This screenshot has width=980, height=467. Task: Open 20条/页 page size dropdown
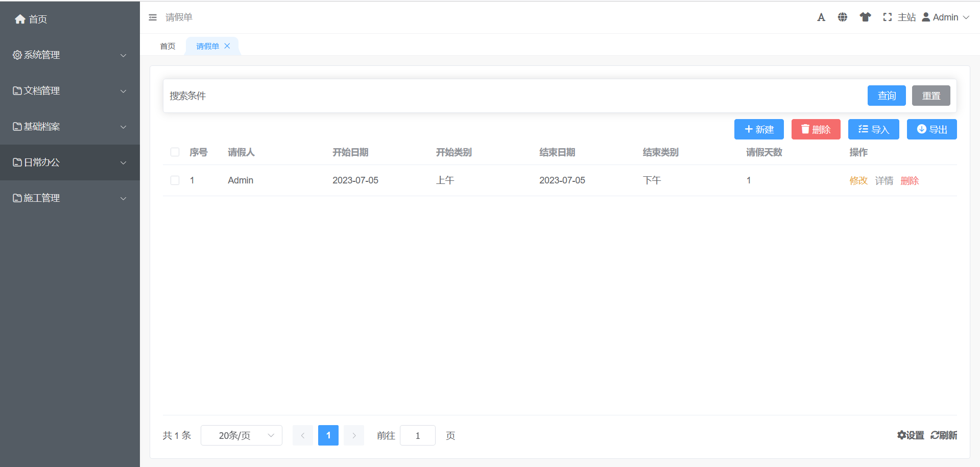(242, 435)
